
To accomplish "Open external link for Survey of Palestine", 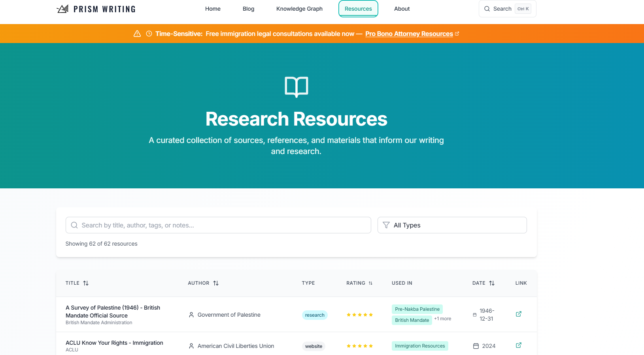I will click(518, 314).
